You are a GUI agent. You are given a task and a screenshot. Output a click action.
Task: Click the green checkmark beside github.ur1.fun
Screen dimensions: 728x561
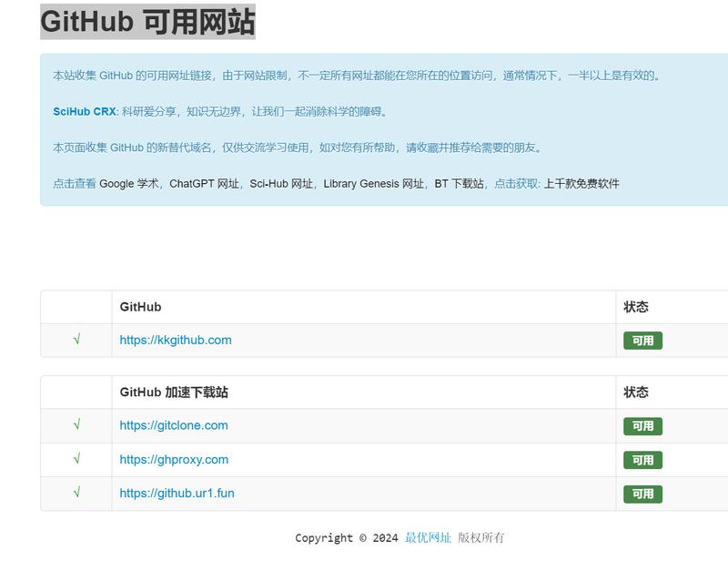(x=76, y=492)
